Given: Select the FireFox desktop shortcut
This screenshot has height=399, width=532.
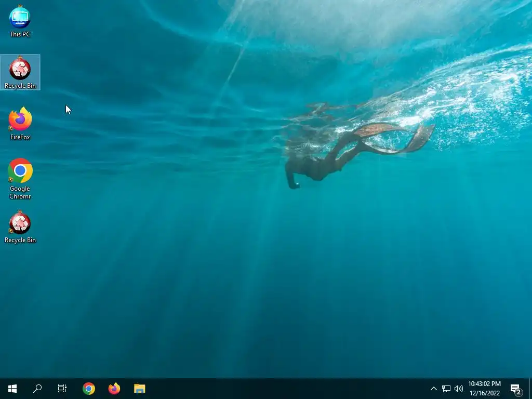Looking at the screenshot, I should click(20, 124).
